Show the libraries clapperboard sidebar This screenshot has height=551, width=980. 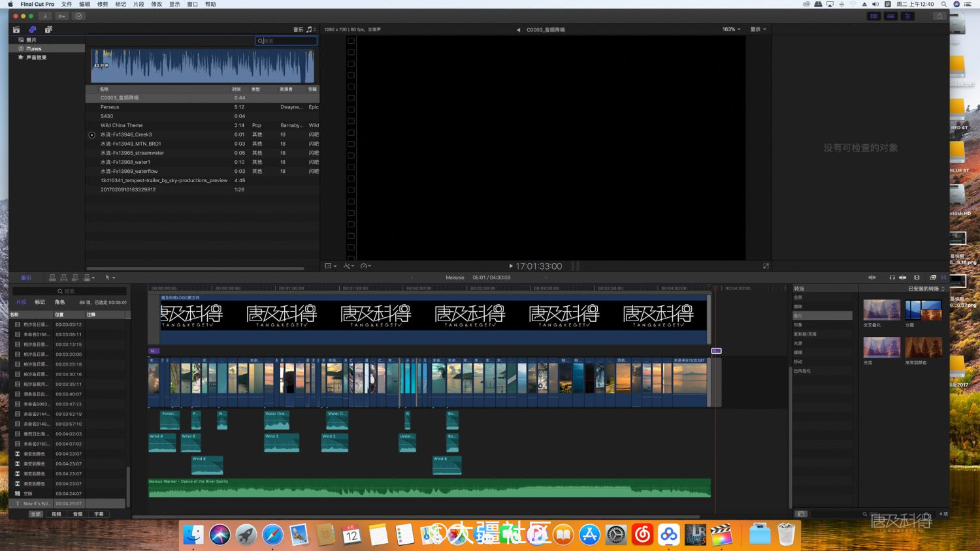click(x=16, y=30)
